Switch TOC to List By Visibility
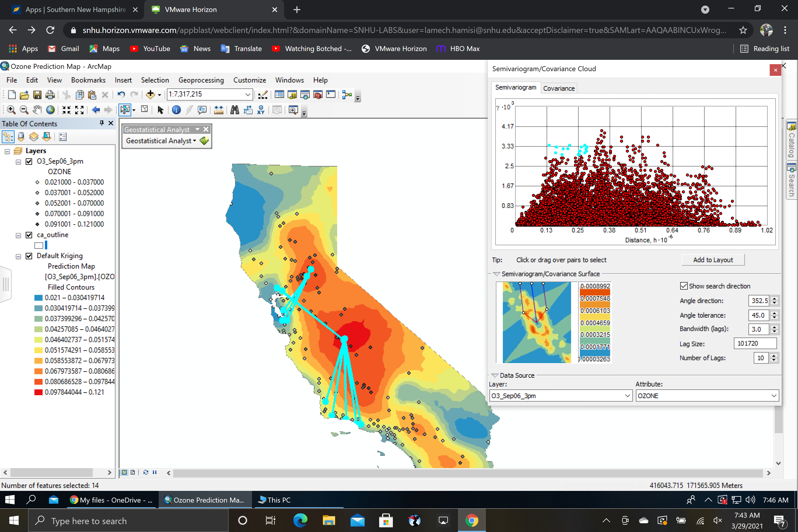 (34, 137)
